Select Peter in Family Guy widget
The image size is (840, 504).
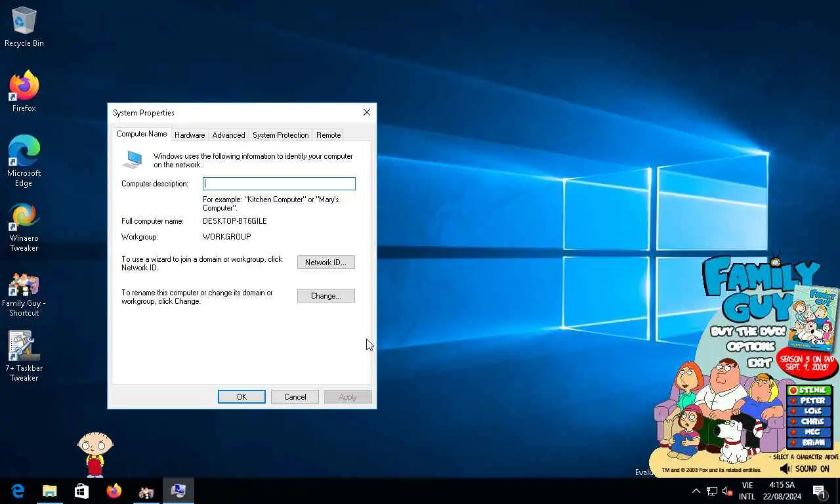pos(810,401)
